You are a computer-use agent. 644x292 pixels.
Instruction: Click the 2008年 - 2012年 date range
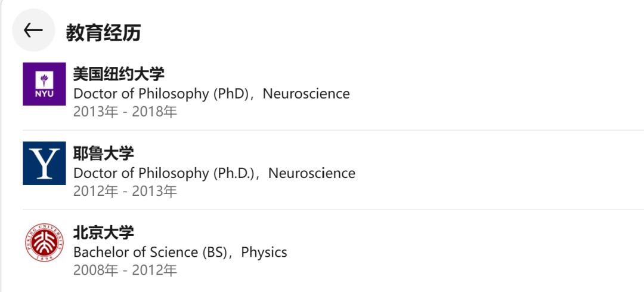[x=125, y=270]
